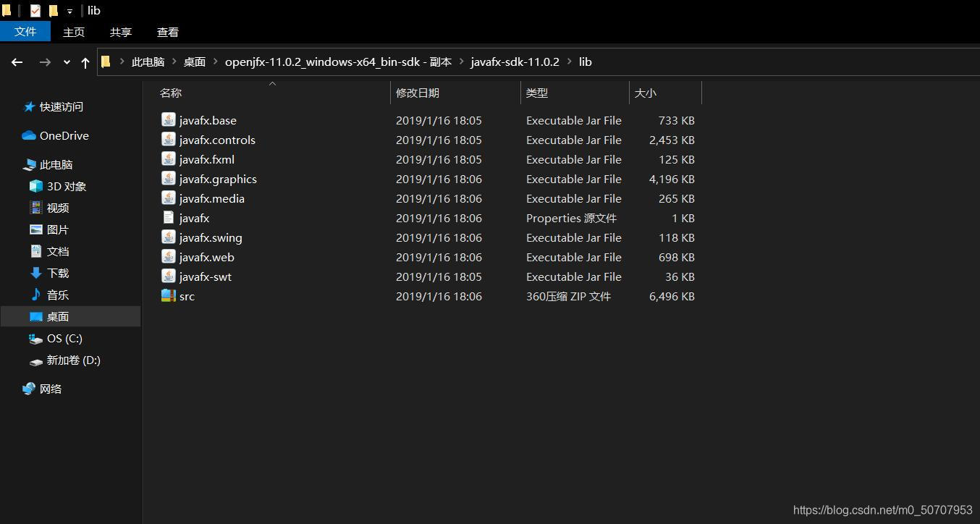The height and width of the screenshot is (524, 980).
Task: Click openjfx-11.0.2_windows-x64_bin-sdk - 副本 breadcrumb
Action: pos(338,62)
